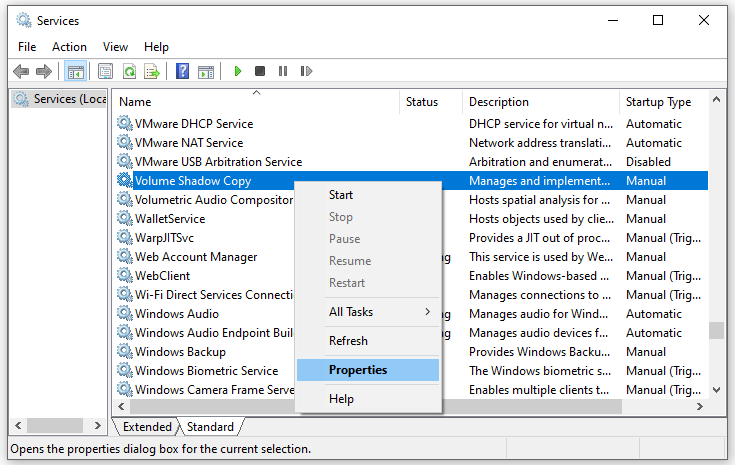Select VMware USB Arbitration Service name
The width and height of the screenshot is (735, 465).
[x=218, y=162]
